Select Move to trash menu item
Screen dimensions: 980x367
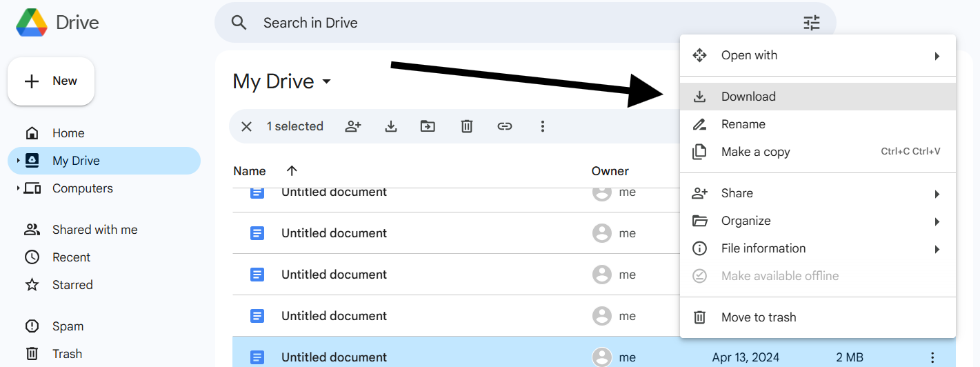click(758, 317)
